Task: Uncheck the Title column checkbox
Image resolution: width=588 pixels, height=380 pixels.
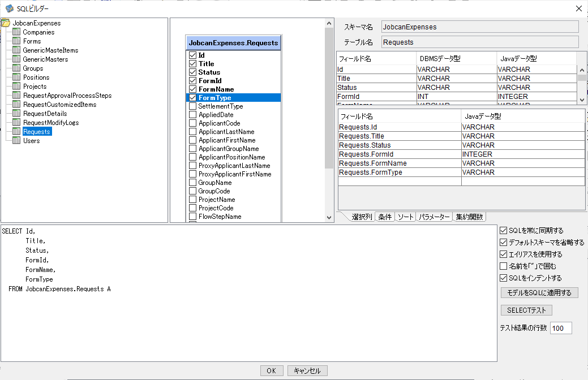Action: (193, 64)
